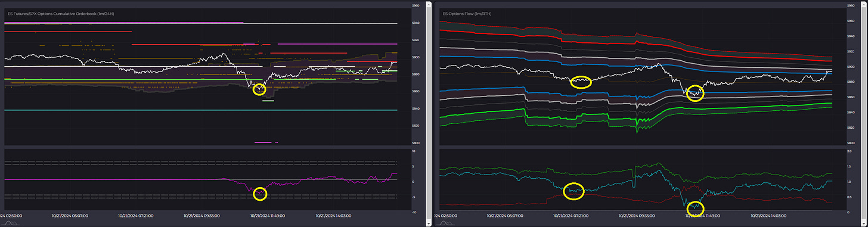
Task: Click the range selector icon under left chart
Action: click(x=11, y=223)
